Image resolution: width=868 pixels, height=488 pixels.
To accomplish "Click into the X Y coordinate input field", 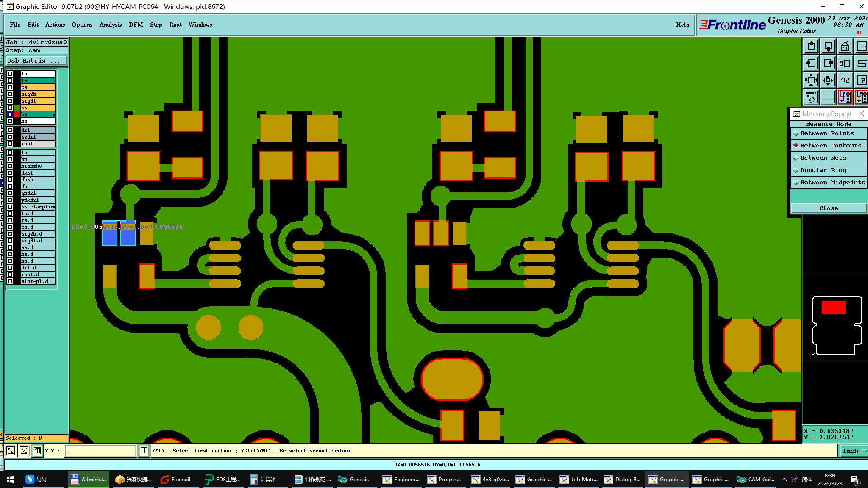I will click(101, 451).
